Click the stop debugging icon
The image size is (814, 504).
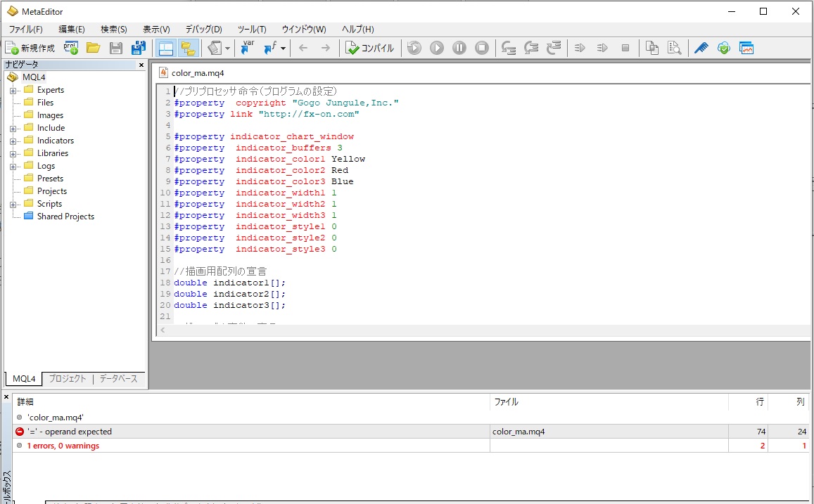pyautogui.click(x=482, y=48)
